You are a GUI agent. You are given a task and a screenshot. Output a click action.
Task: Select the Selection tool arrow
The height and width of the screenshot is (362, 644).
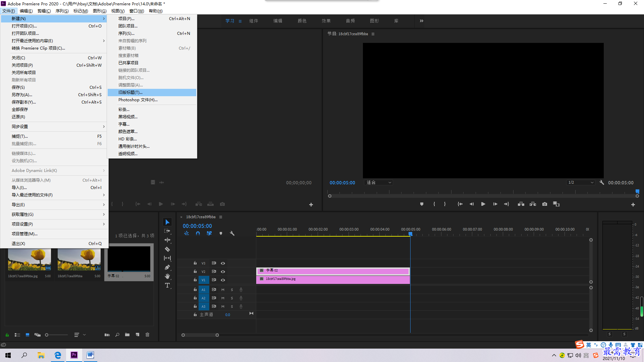tap(167, 222)
